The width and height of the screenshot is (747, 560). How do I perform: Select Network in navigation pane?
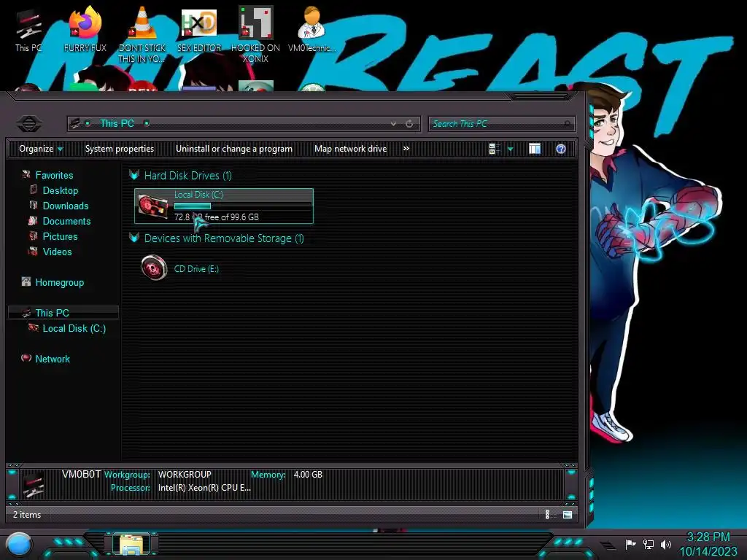[x=53, y=359]
